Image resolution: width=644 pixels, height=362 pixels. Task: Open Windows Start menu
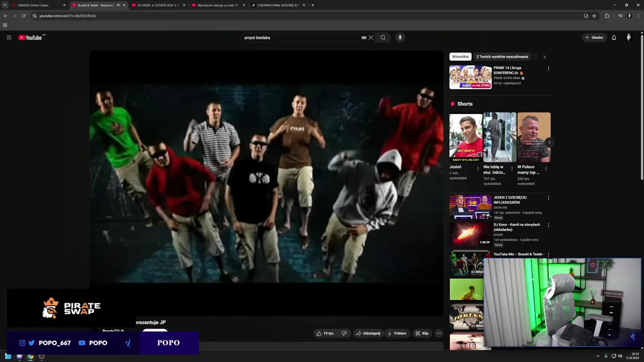8,356
